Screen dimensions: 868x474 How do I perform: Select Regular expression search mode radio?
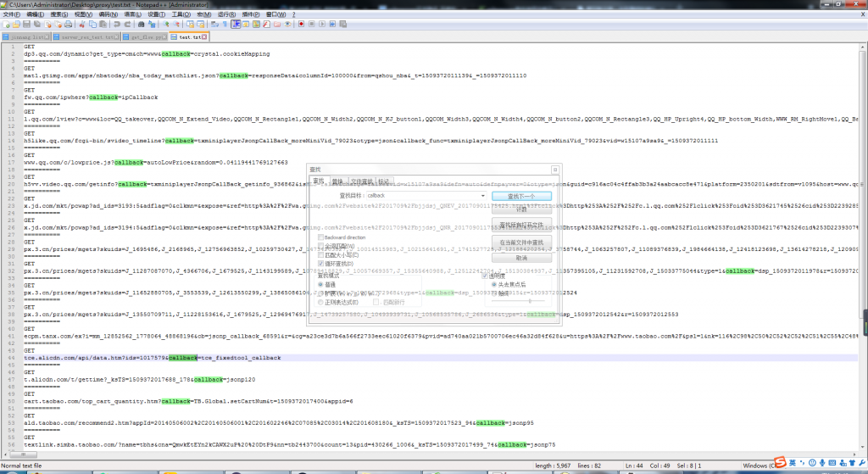coord(320,303)
